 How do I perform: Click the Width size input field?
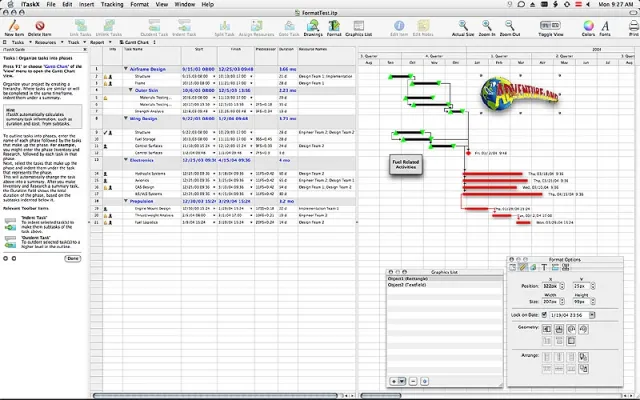pos(551,299)
